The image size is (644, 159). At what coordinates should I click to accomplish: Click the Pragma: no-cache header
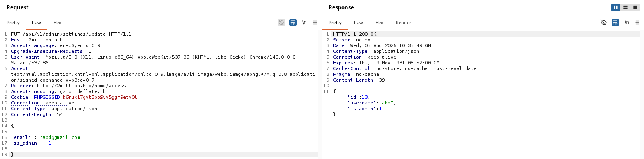(x=356, y=74)
